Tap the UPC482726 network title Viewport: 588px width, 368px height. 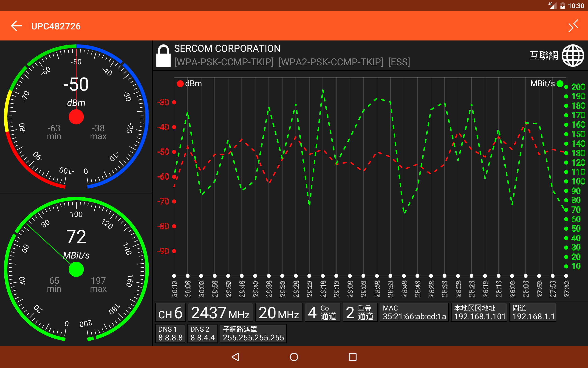56,26
